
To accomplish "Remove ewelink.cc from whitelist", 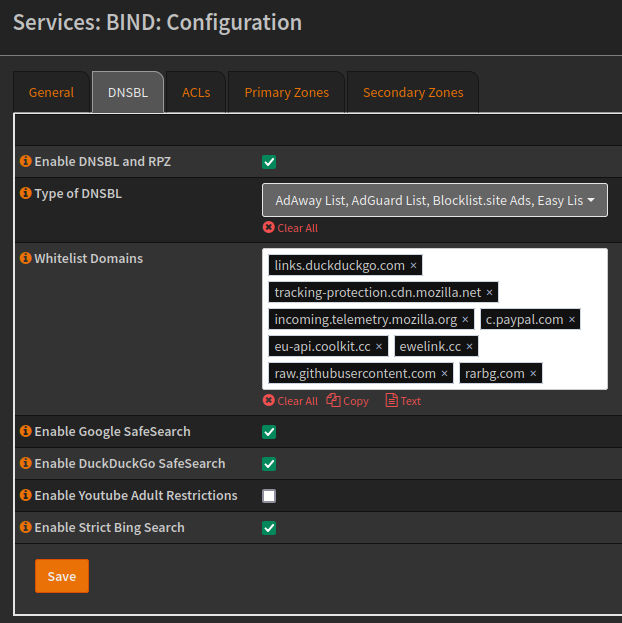I will tap(469, 346).
